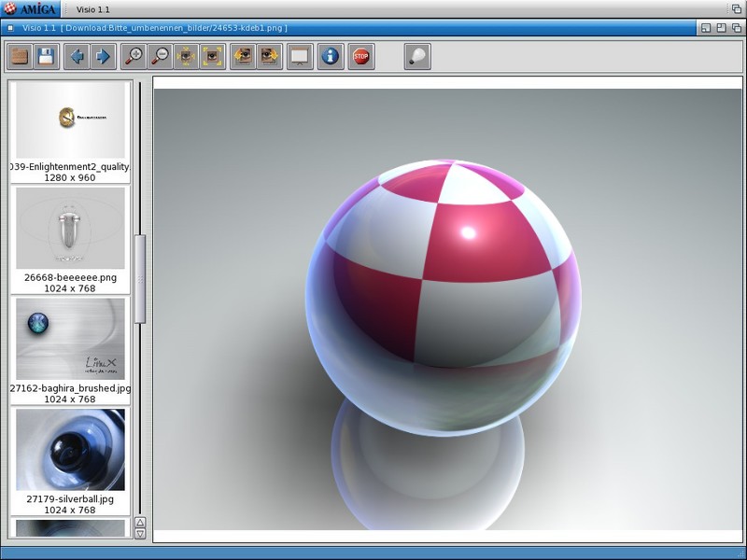
Task: Click the AMIGA logo in the screen bar
Action: (31, 8)
